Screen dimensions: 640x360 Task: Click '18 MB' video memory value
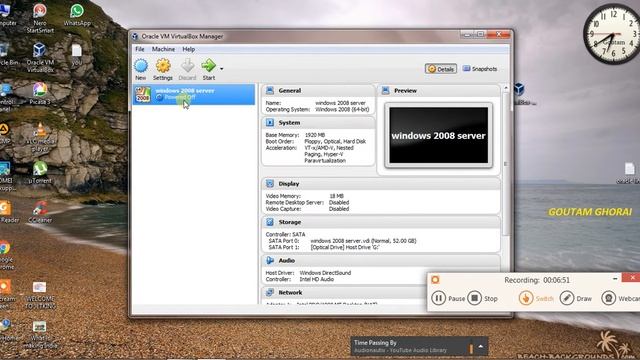[336, 196]
